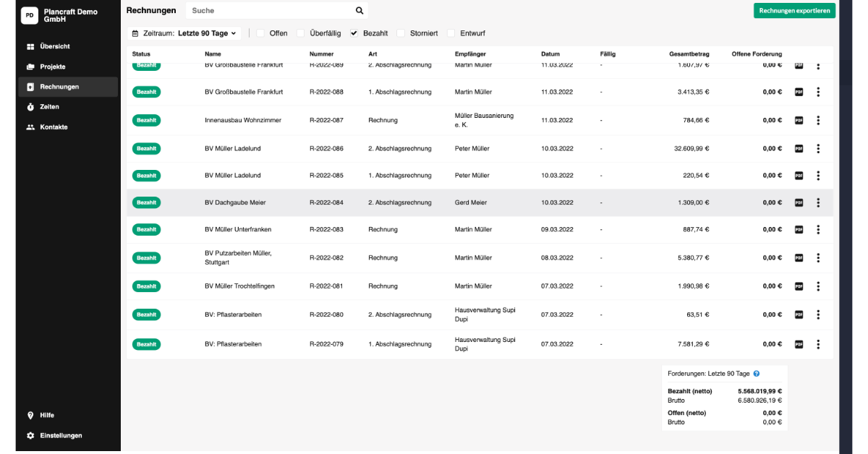Open PDF for invoice R-2022-083
868x454 pixels.
tap(799, 229)
